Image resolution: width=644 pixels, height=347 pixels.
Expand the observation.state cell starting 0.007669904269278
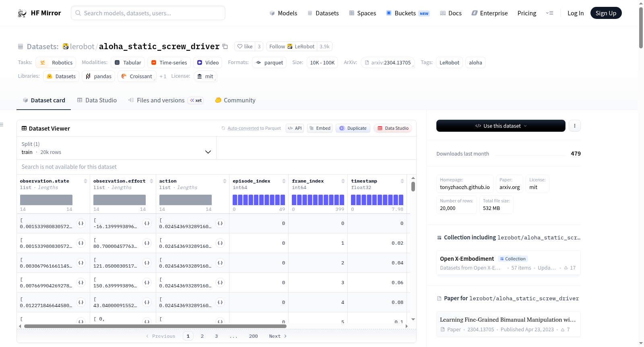(x=81, y=283)
